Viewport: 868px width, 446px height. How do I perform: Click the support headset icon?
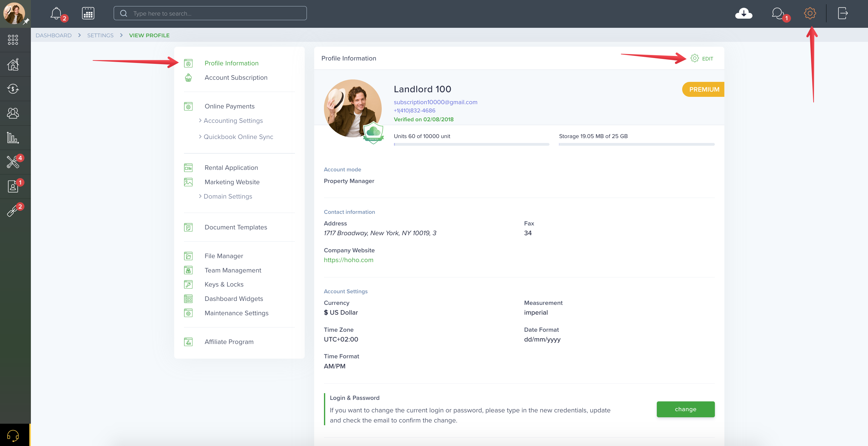13,435
